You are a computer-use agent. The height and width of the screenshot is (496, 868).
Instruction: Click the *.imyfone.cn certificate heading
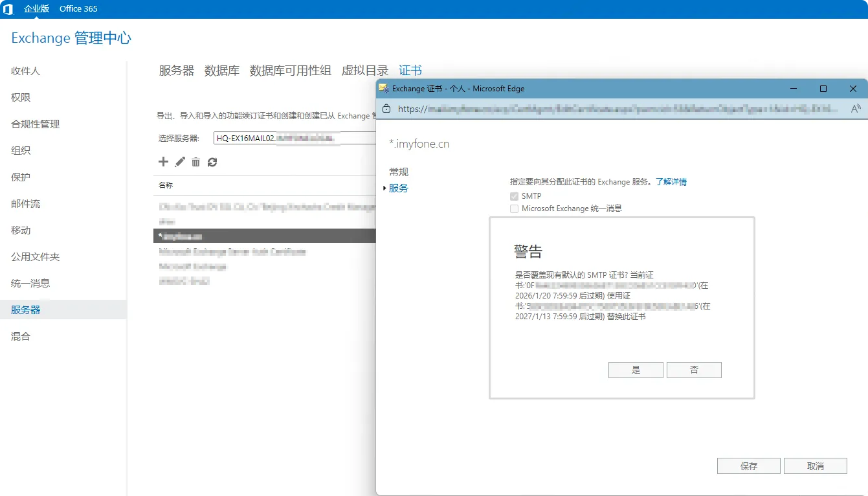click(419, 144)
